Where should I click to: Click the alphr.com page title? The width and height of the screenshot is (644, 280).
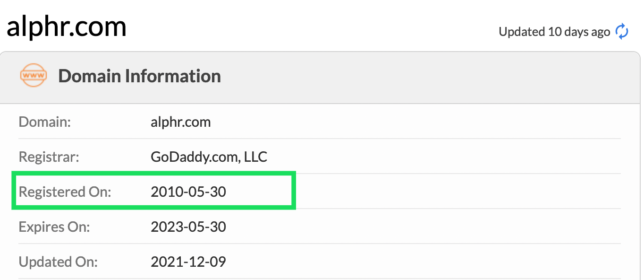(67, 26)
